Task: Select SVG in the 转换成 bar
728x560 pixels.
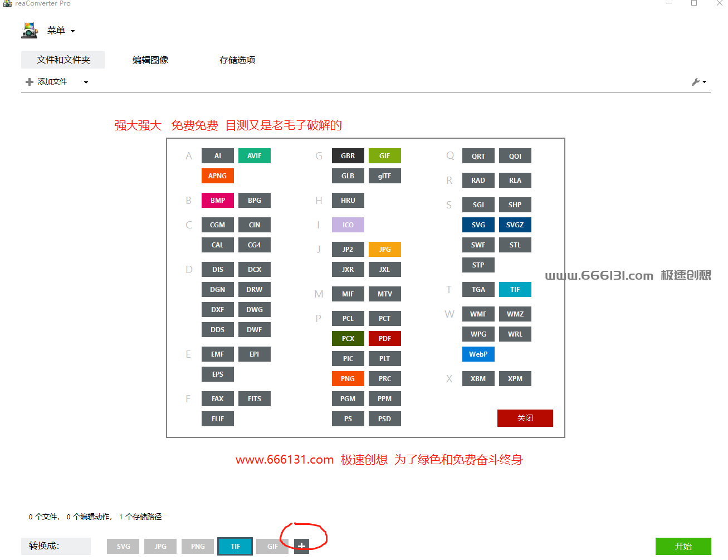Action: tap(124, 546)
